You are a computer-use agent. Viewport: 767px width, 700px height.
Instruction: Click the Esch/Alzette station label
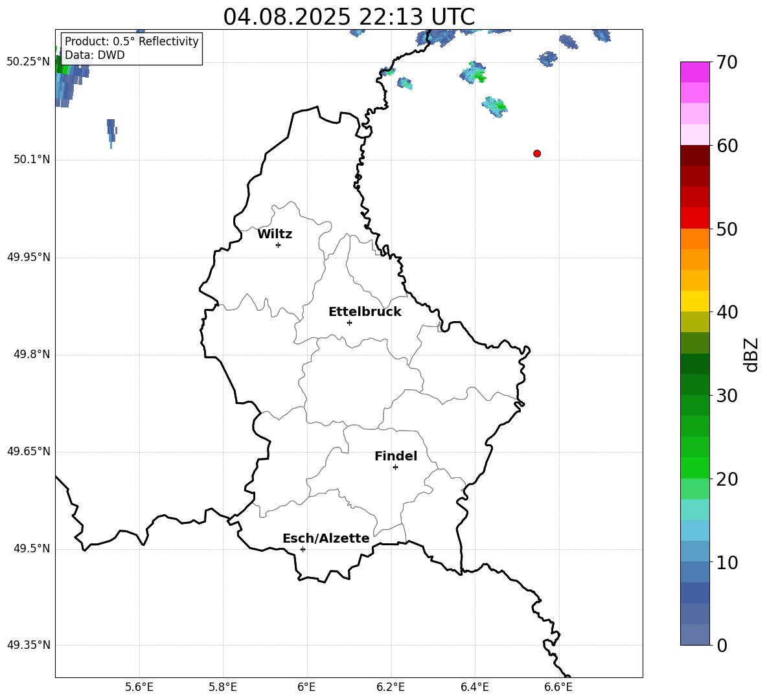coord(326,538)
